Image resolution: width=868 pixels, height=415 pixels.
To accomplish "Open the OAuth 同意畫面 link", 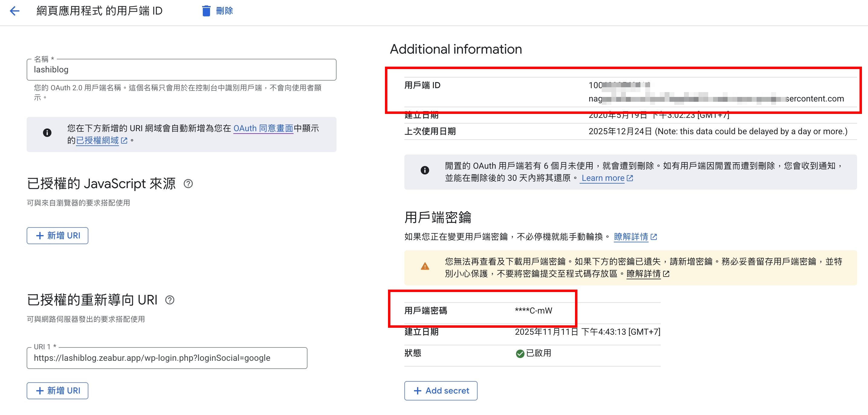I will pos(263,128).
